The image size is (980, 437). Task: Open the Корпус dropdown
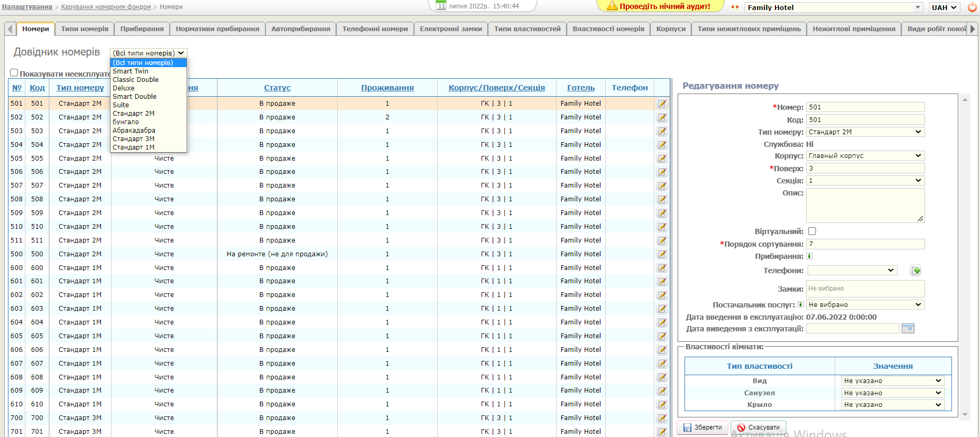pos(865,156)
